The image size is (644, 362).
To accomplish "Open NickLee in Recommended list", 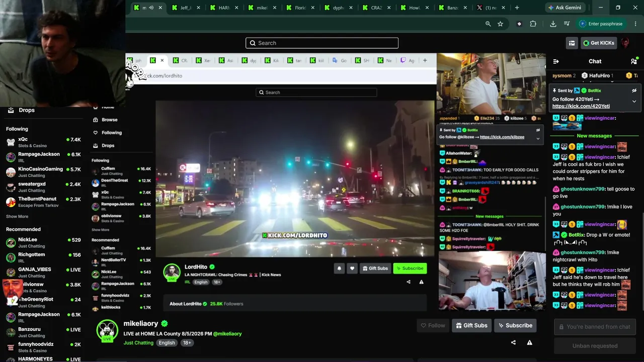I will pyautogui.click(x=43, y=243).
